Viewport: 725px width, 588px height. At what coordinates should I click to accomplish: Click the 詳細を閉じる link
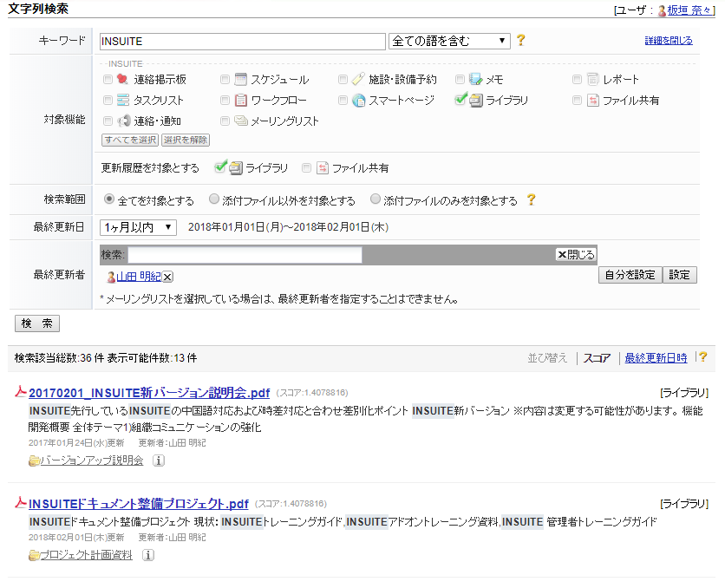(669, 41)
